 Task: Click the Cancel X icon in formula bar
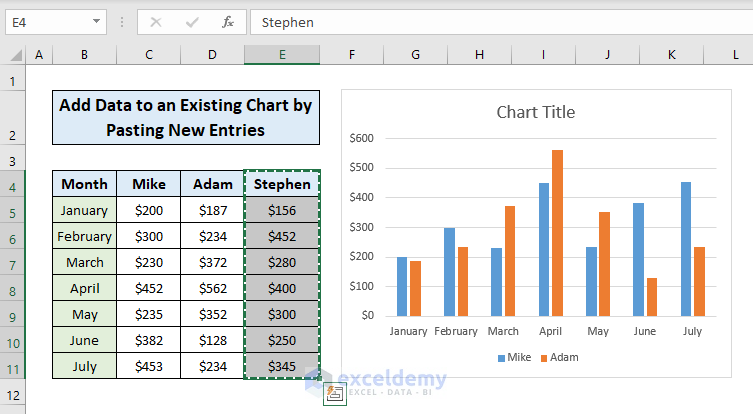pos(156,21)
